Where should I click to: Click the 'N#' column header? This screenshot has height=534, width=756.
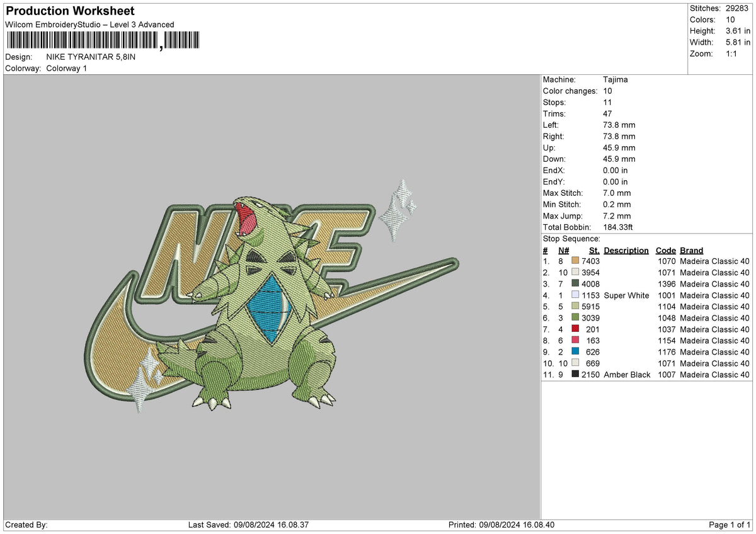[564, 250]
